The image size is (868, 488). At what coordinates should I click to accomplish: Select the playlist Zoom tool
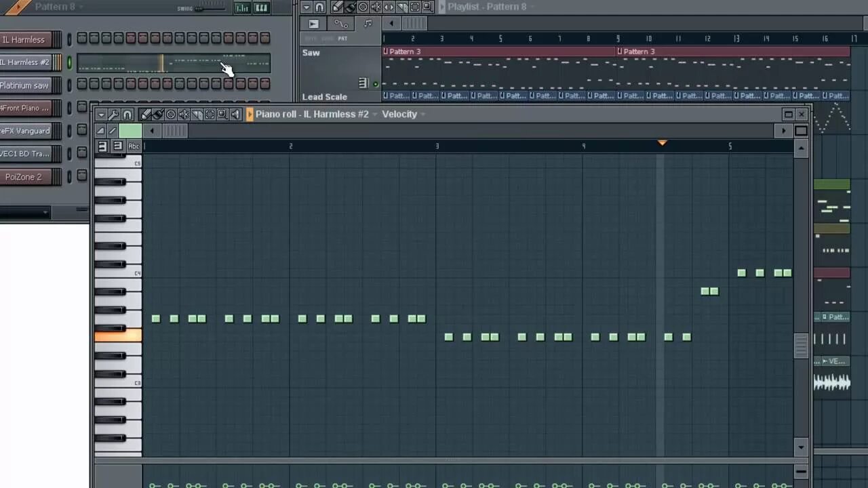(x=427, y=7)
